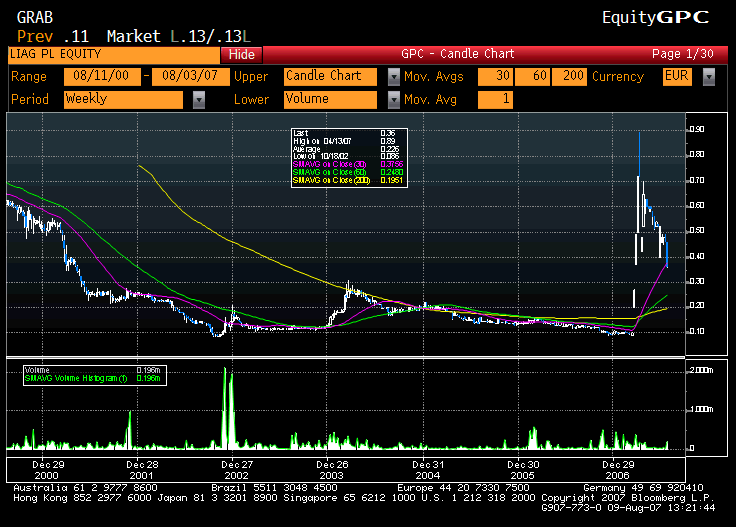The image size is (736, 527).
Task: Click the 2.000m volume axis label
Action: (701, 370)
